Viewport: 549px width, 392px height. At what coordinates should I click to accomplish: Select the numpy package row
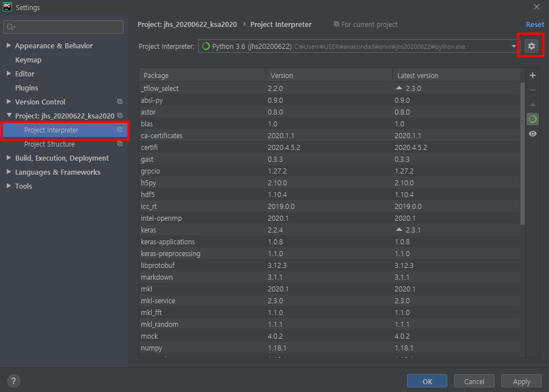click(x=330, y=348)
